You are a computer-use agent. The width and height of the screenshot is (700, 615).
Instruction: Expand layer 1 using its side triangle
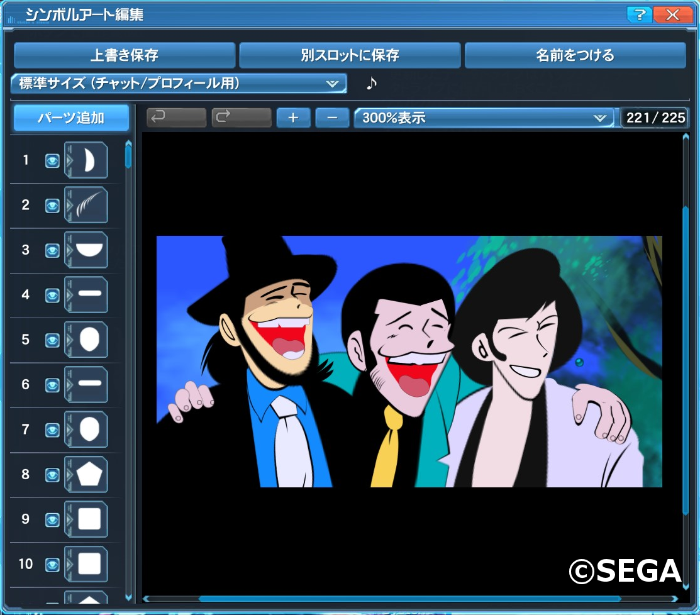pos(69,160)
